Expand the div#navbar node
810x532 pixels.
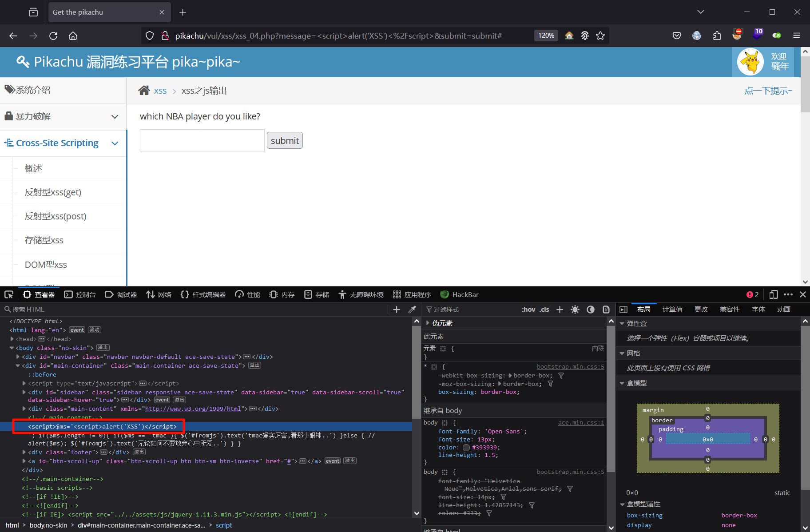pyautogui.click(x=18, y=357)
